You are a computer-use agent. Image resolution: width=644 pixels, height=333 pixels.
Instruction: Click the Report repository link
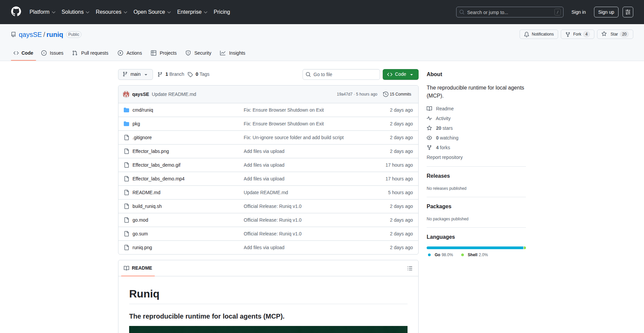tap(444, 157)
